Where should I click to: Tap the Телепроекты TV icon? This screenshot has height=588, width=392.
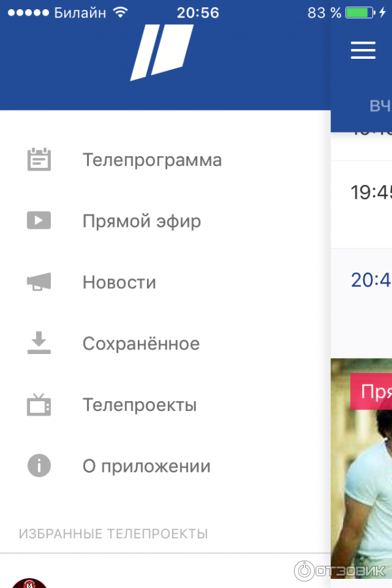pyautogui.click(x=39, y=405)
